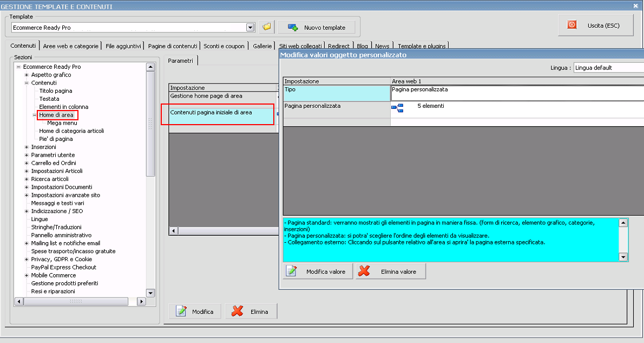Expand the Impostazioni Articoli node
This screenshot has height=343, width=644.
point(27,171)
